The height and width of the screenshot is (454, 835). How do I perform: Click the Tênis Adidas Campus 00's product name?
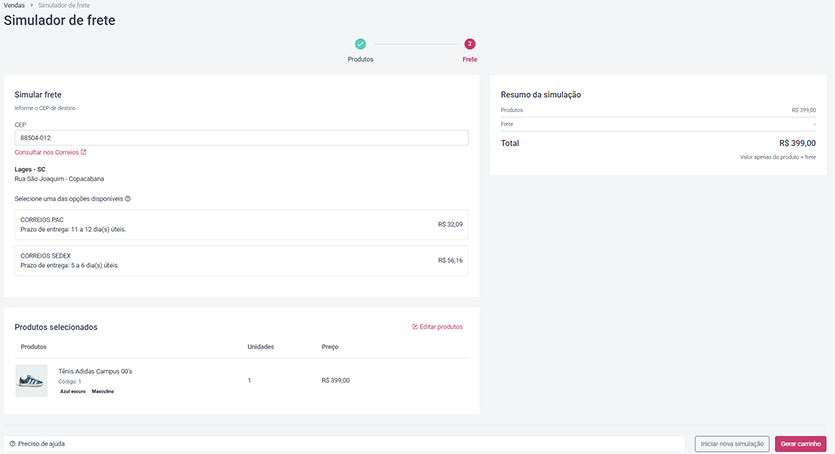tap(95, 372)
